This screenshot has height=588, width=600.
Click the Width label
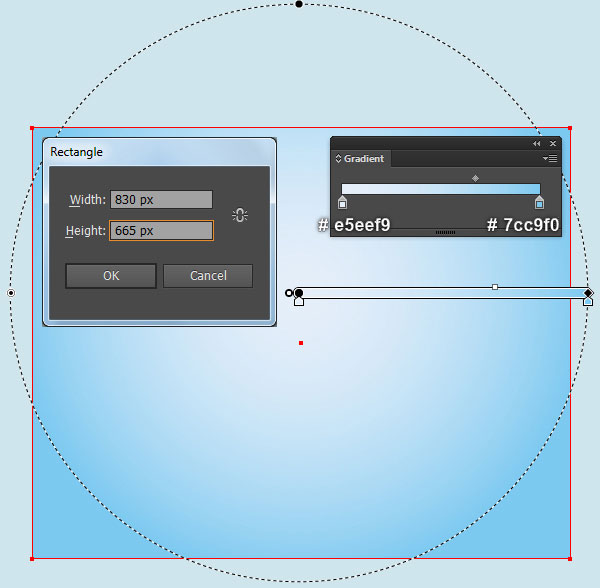click(x=87, y=200)
